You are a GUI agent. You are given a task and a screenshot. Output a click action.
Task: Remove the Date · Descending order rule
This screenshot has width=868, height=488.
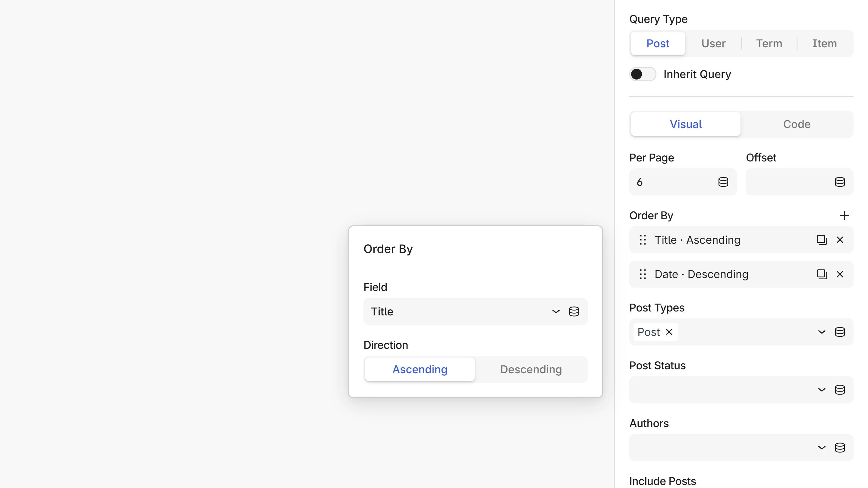tap(840, 274)
